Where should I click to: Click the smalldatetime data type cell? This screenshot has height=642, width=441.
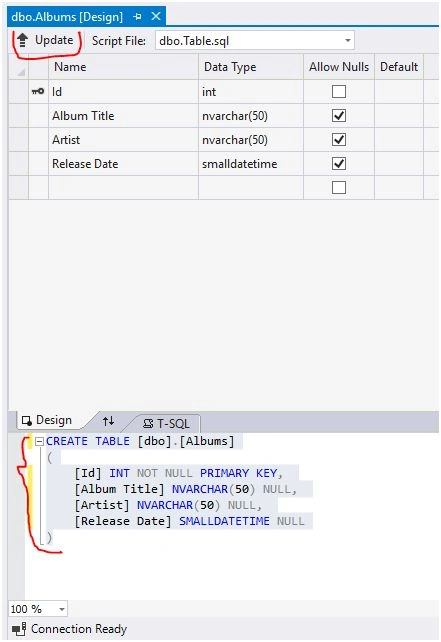(x=251, y=164)
